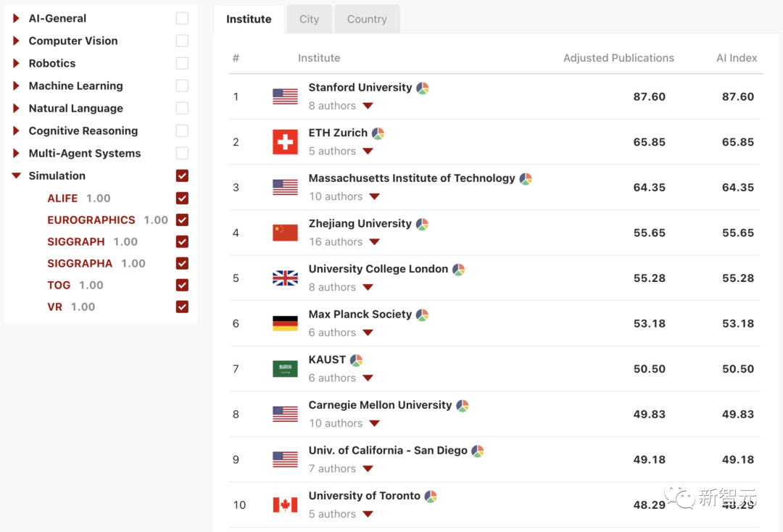Screen dimensions: 783x532
Task: Switch to the City tab
Action: [309, 20]
